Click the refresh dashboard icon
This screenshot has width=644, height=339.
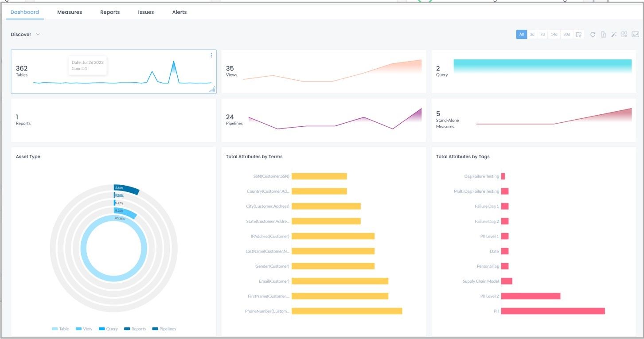[x=593, y=35]
